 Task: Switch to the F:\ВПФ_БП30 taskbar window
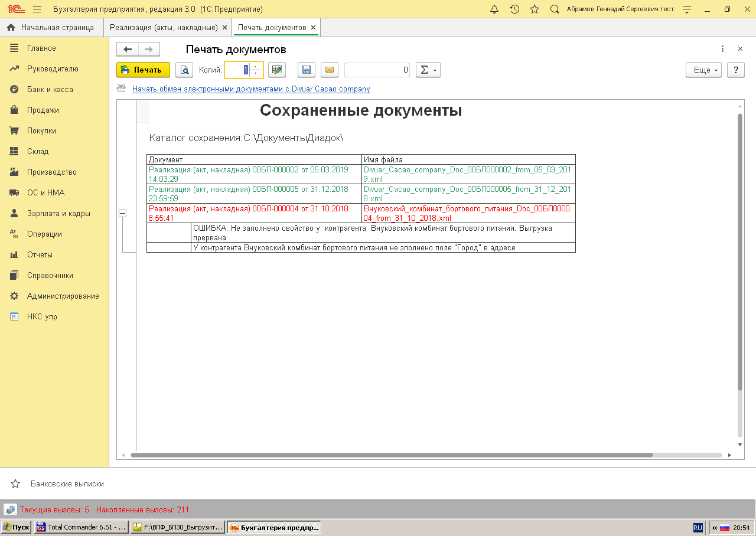point(178,527)
